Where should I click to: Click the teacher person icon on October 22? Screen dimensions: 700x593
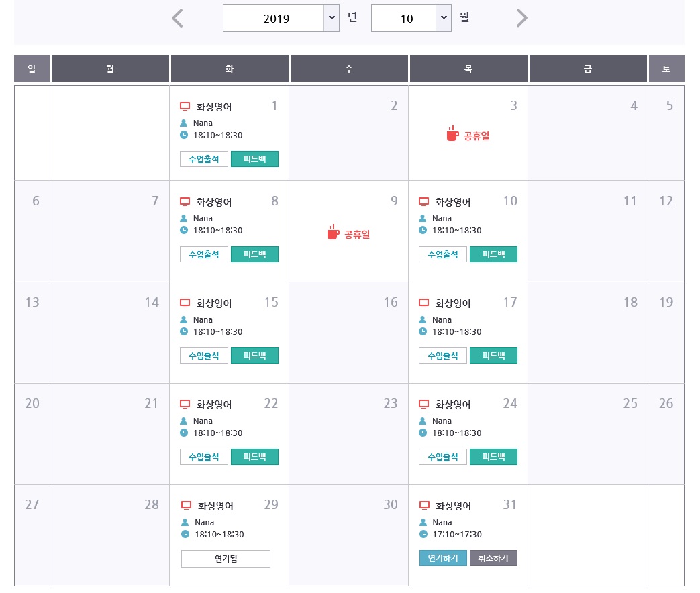click(184, 421)
